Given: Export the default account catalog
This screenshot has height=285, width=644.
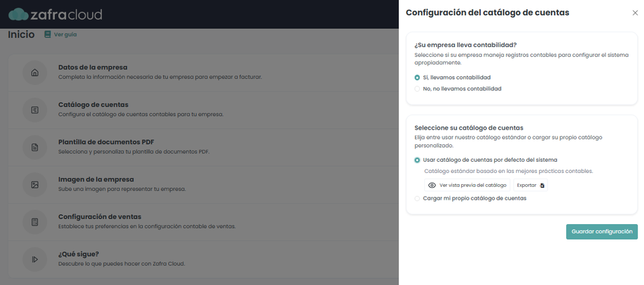Looking at the screenshot, I should [531, 185].
